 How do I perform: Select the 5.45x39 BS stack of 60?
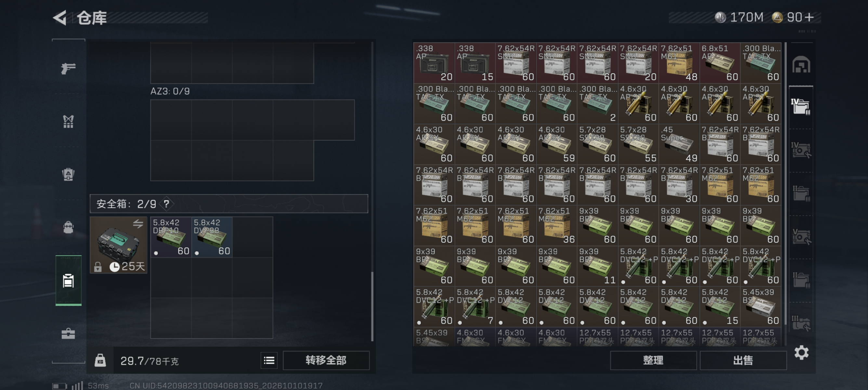pos(760,306)
